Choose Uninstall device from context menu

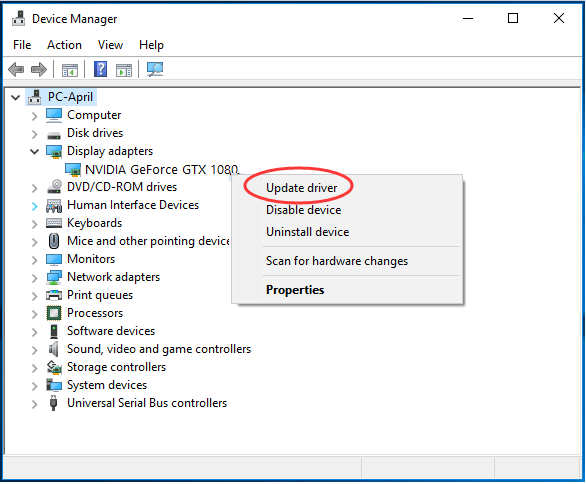308,232
